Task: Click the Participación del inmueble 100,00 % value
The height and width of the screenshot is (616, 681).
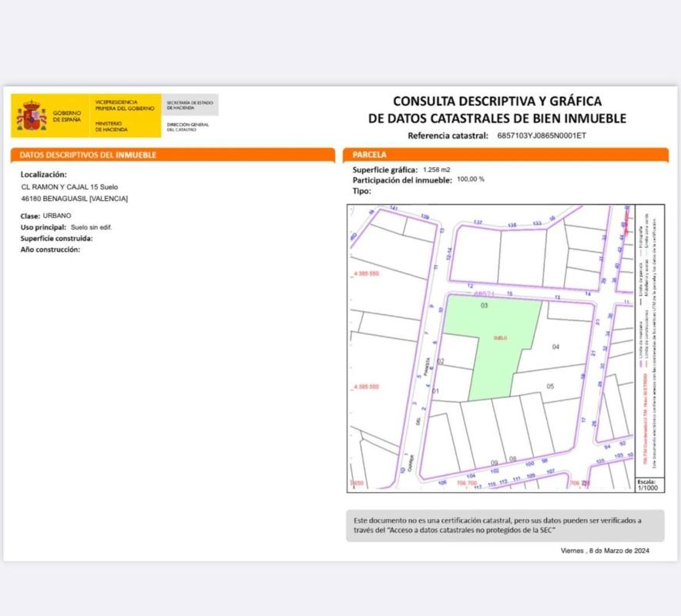Action: pos(471,179)
